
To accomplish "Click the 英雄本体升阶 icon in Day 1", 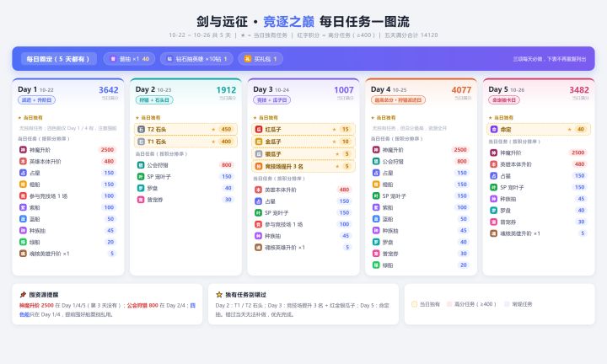I will (x=23, y=161).
